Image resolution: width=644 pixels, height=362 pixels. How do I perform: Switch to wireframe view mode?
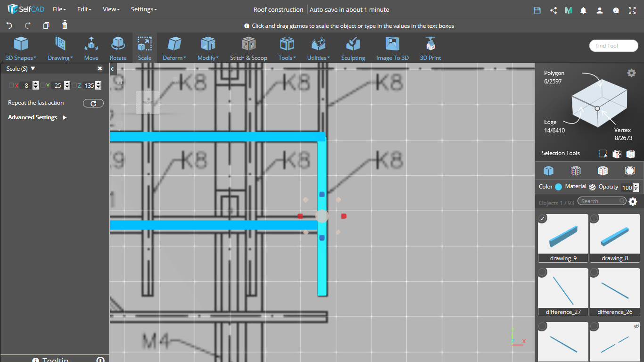(576, 171)
